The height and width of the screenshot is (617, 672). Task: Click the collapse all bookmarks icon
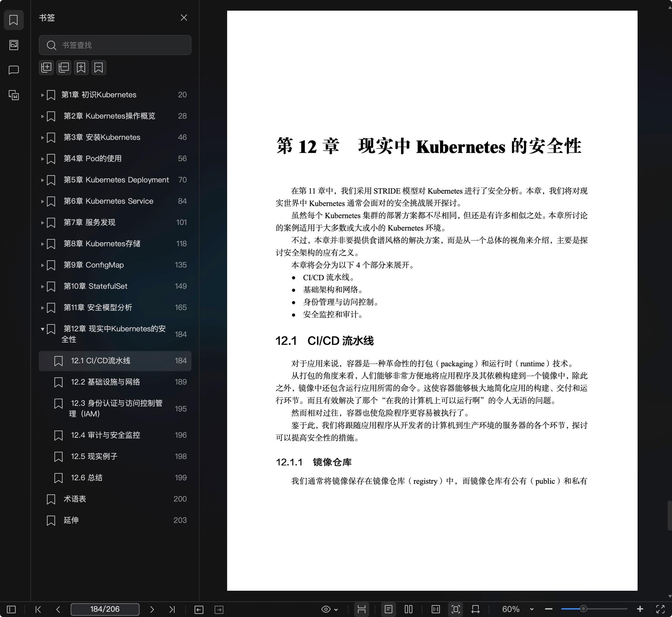coord(64,68)
